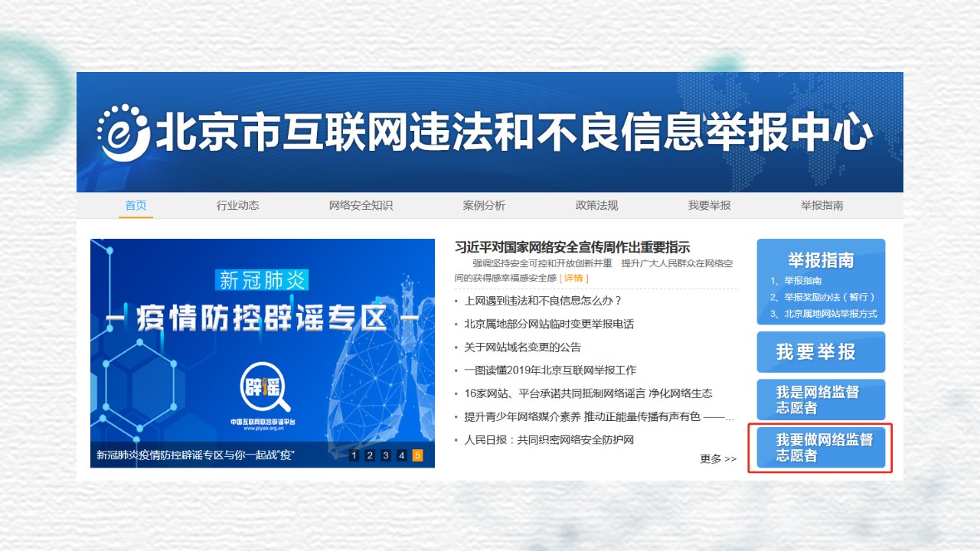This screenshot has width=980, height=551.
Task: Open 16家网站、平台承诺共同抵制网络谣言 article
Action: coord(588,393)
